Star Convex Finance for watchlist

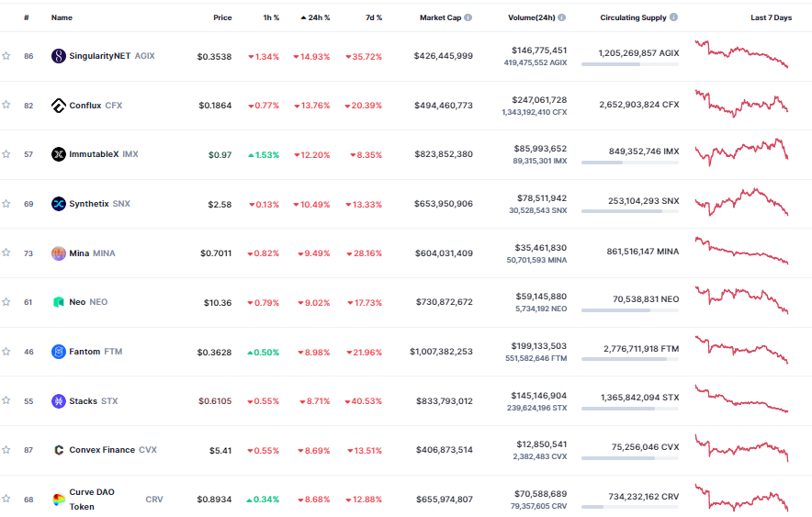tap(6, 450)
